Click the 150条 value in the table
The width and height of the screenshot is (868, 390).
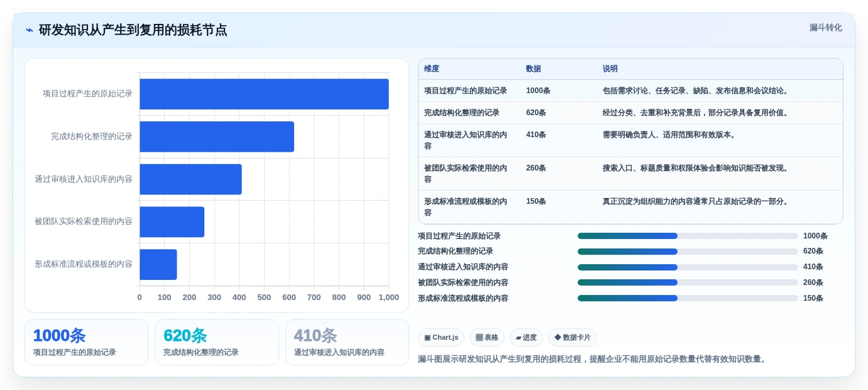[536, 201]
